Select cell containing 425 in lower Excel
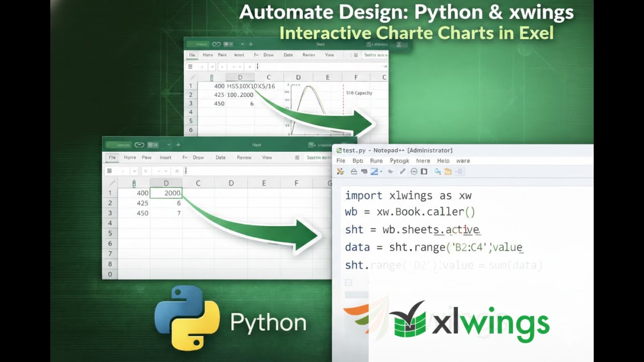 [x=134, y=203]
